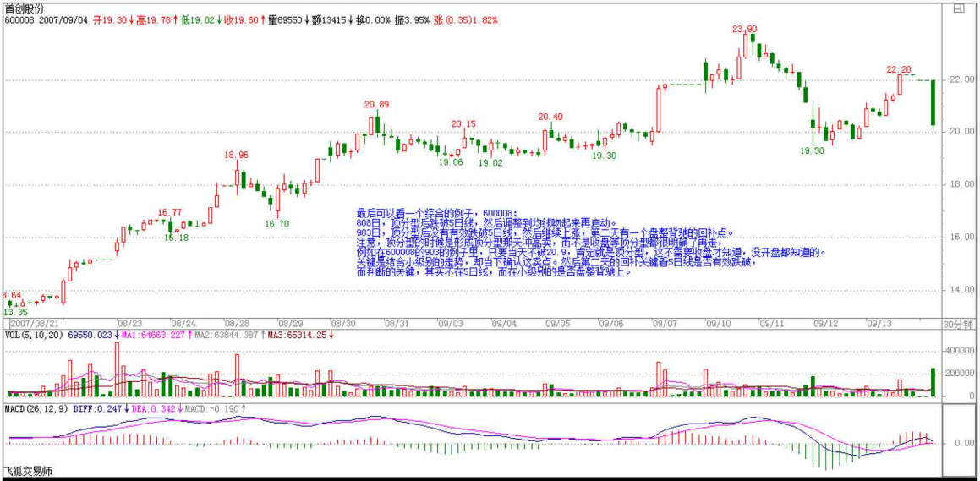Open the 30分钟 period selector
This screenshot has height=481, width=980.
click(x=959, y=324)
